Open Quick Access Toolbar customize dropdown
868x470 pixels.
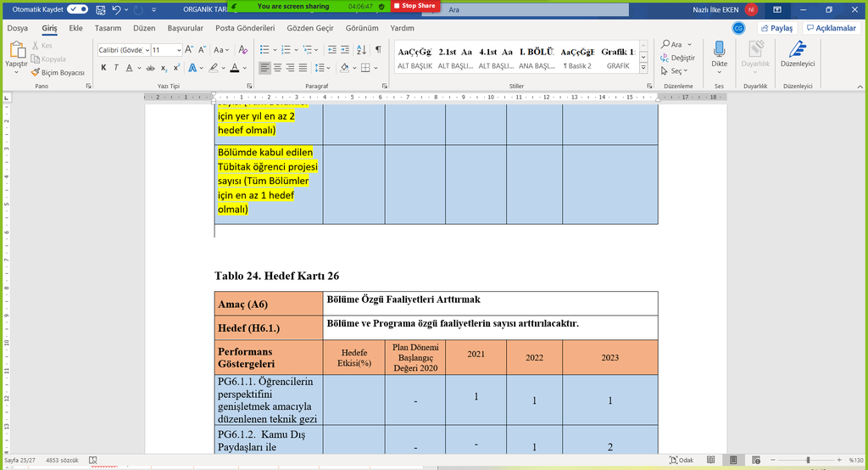click(154, 9)
